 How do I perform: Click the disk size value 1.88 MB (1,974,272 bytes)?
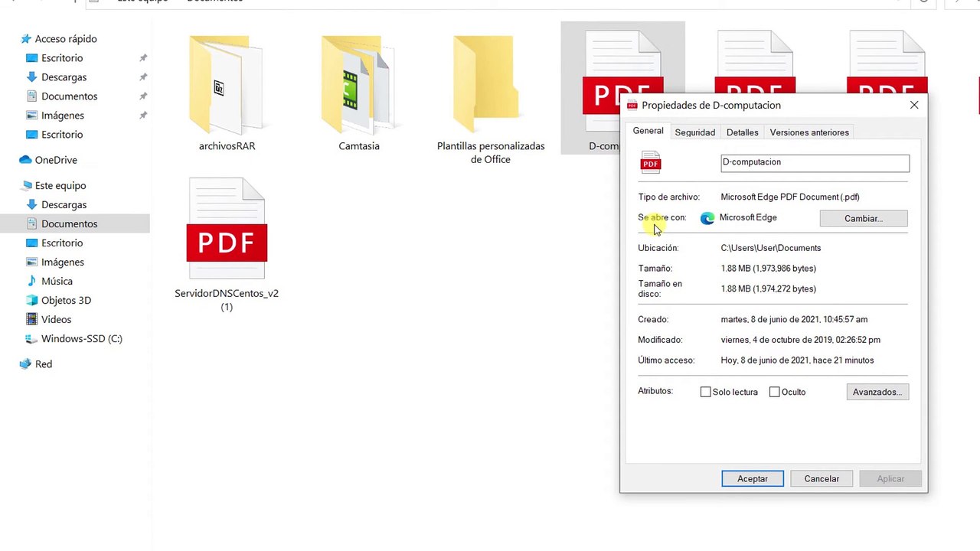[769, 289]
